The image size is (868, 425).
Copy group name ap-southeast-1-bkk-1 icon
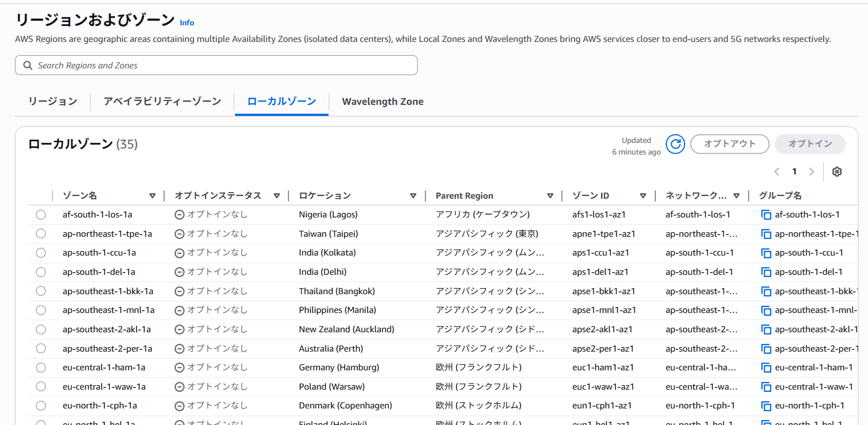click(x=766, y=291)
